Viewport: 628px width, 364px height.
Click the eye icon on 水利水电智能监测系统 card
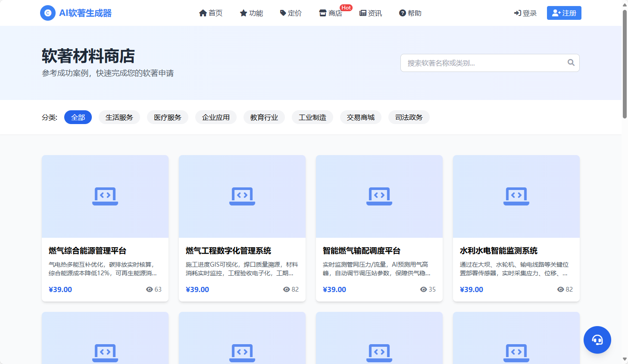point(561,289)
